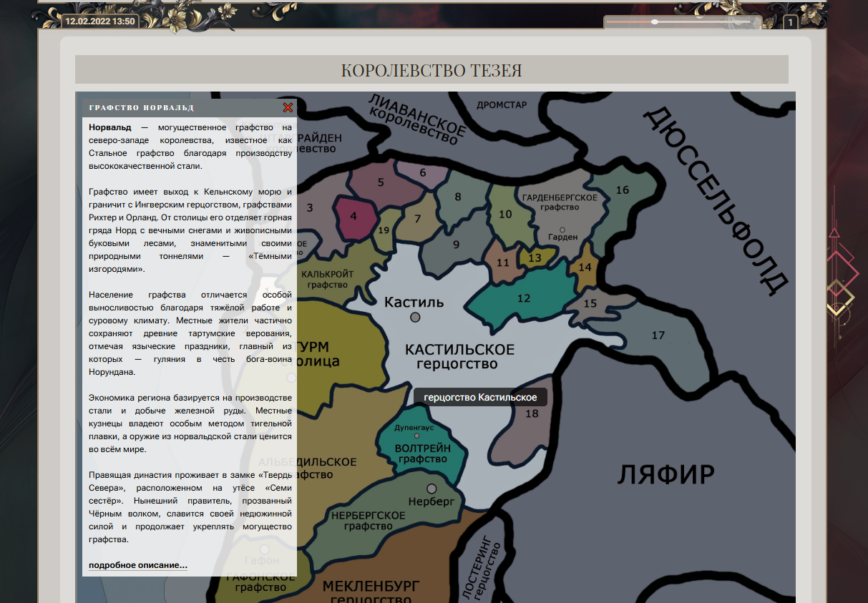Select the Дюссельфолд territory
Viewport: 868px width, 603px height.
click(x=718, y=200)
